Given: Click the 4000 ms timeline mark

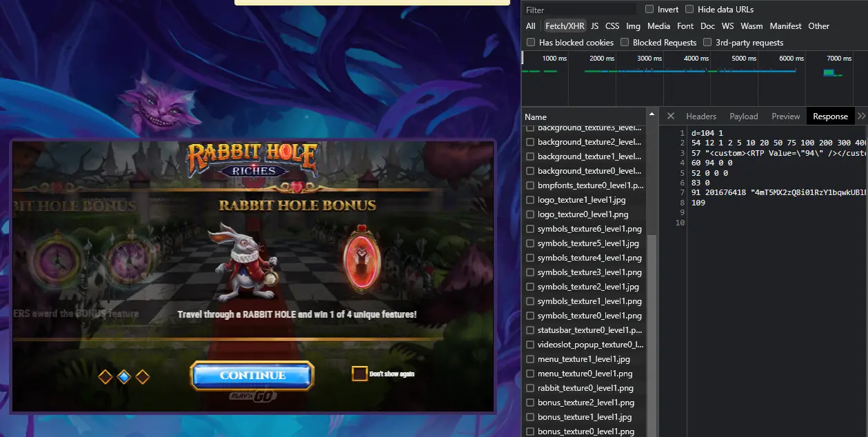Looking at the screenshot, I should pyautogui.click(x=696, y=59).
